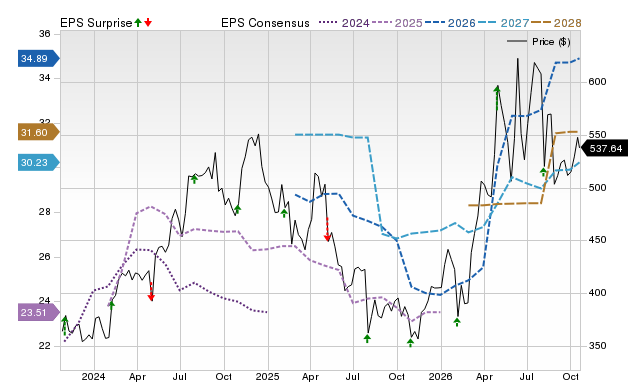Click the black 537.64 price tag

point(604,149)
